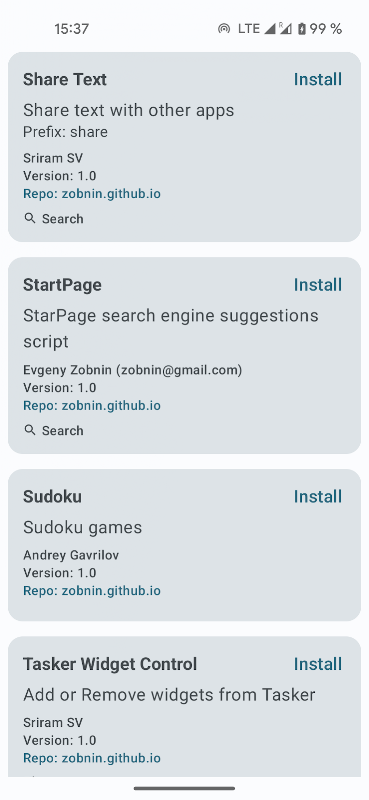
Task: Tap search magnifier icon in StartPage card
Action: pos(30,430)
